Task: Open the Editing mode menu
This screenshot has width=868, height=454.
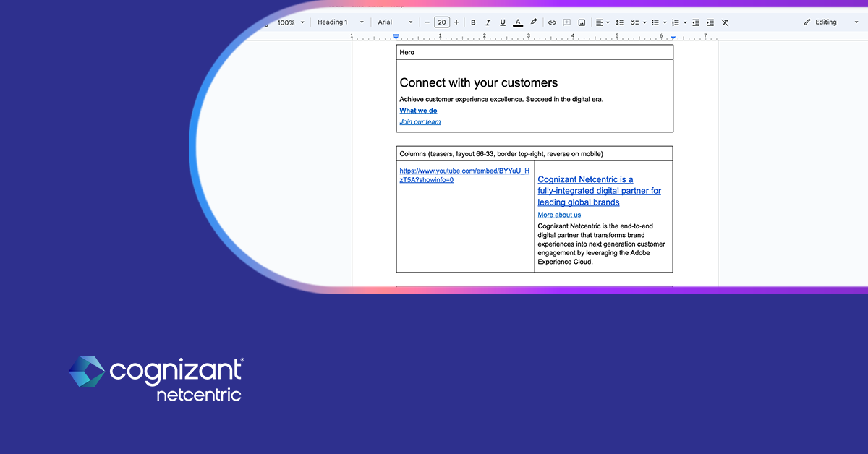Action: point(830,22)
